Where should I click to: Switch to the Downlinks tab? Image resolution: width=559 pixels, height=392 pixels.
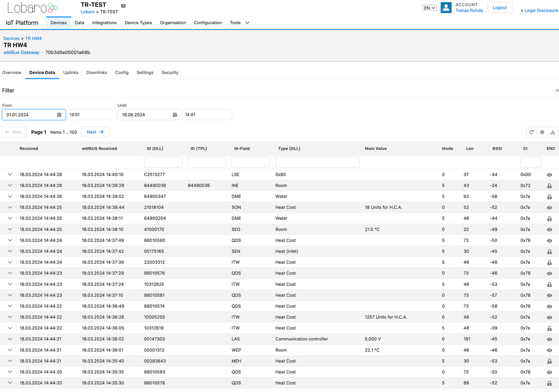[x=97, y=73]
